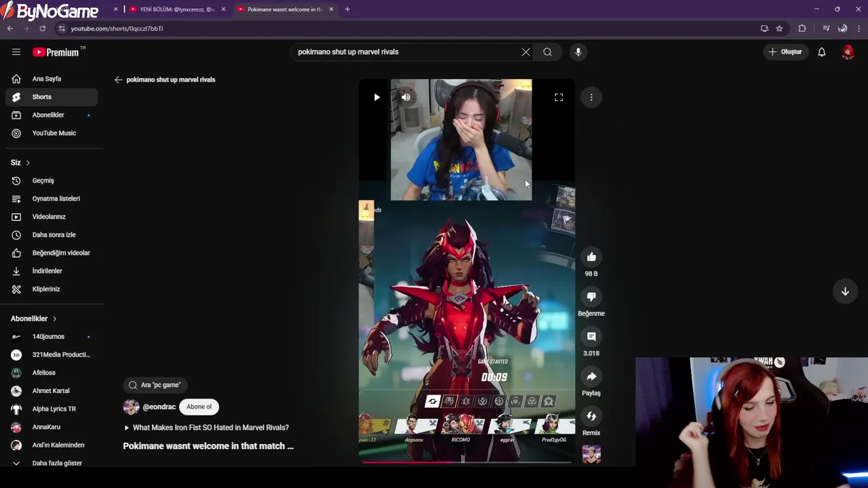This screenshot has width=868, height=488.
Task: Open the browser extensions menu
Action: tap(802, 28)
